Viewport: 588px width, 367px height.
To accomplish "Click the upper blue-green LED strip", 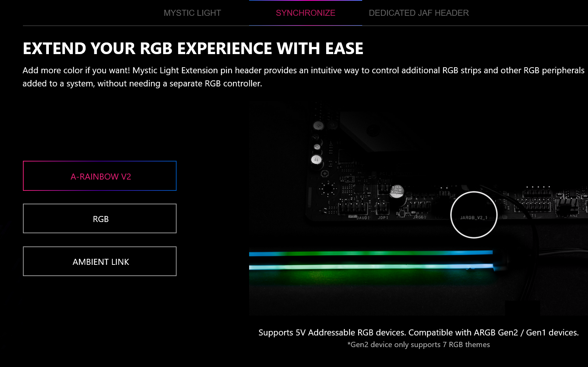I will tap(370, 254).
